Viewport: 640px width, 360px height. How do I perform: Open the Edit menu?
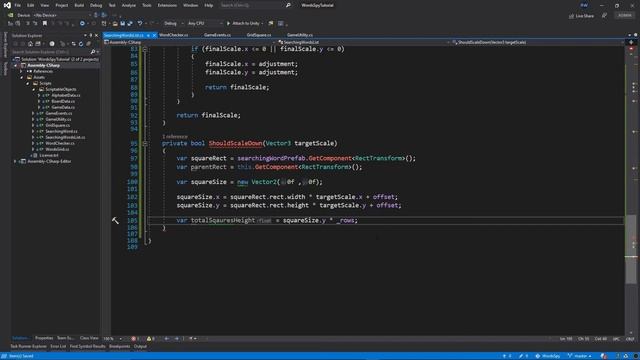point(31,5)
